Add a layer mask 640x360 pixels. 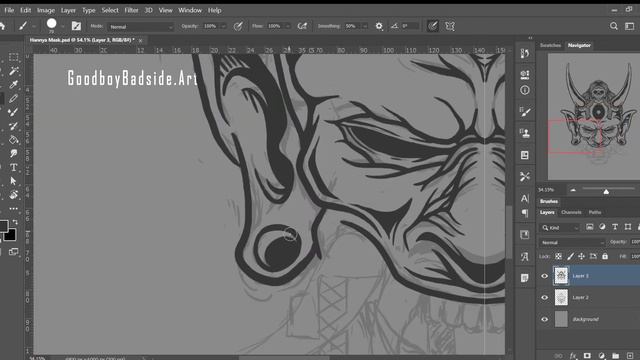pyautogui.click(x=587, y=356)
